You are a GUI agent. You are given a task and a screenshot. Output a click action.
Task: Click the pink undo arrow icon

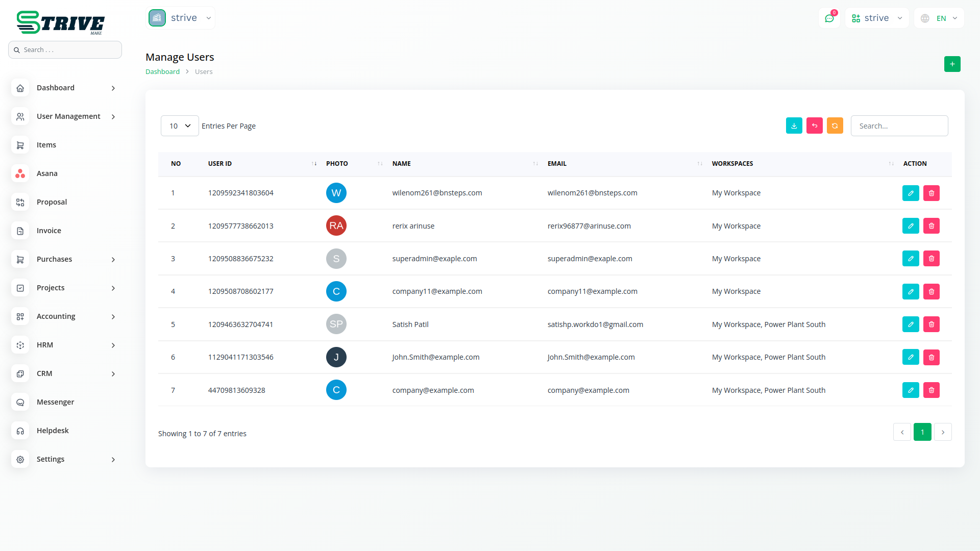tap(814, 126)
